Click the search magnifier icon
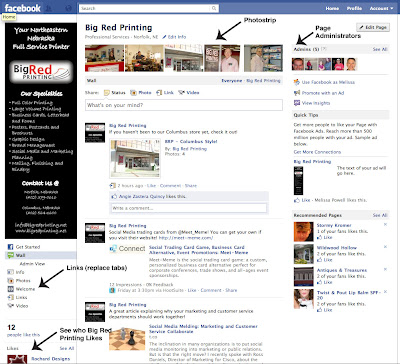The width and height of the screenshot is (400, 364). [x=214, y=8]
